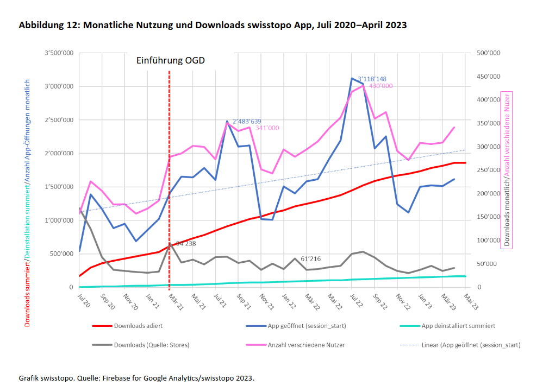The width and height of the screenshot is (549, 392).
Task: Click the dotted 'Linear' trendline legend swatch
Action: coord(410,345)
